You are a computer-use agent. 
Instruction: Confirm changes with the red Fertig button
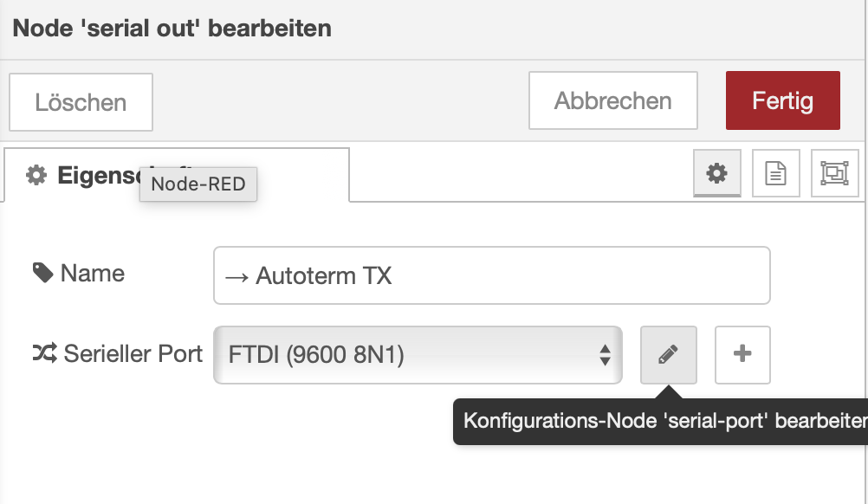point(782,100)
